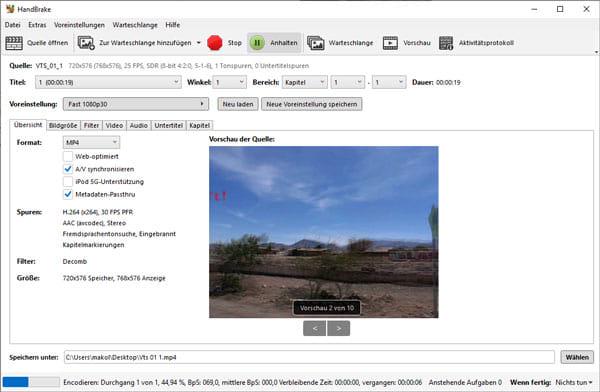The width and height of the screenshot is (600, 392).
Task: Open source via Quelle öffnen icon
Action: (x=14, y=43)
